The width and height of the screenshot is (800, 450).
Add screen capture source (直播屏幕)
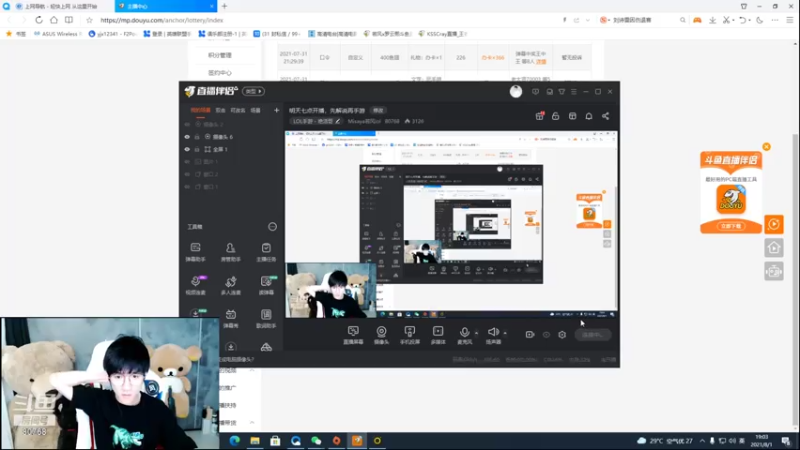[x=353, y=335]
